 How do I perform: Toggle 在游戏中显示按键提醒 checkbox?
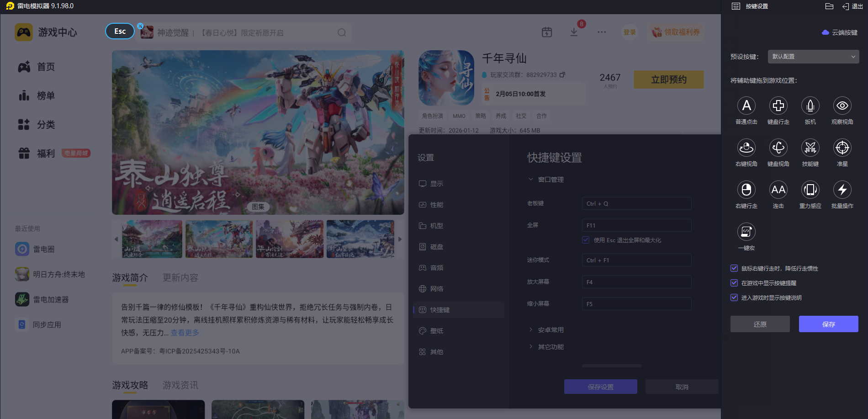tap(734, 283)
